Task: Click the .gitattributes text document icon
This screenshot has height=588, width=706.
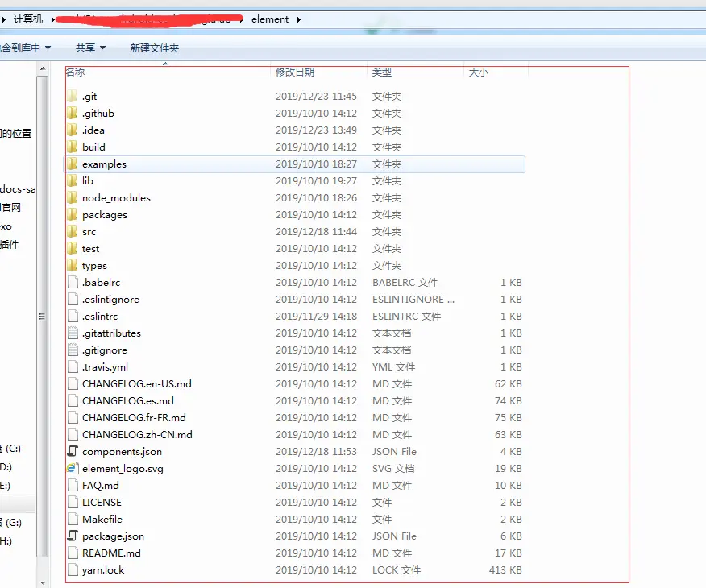Action: click(x=73, y=333)
